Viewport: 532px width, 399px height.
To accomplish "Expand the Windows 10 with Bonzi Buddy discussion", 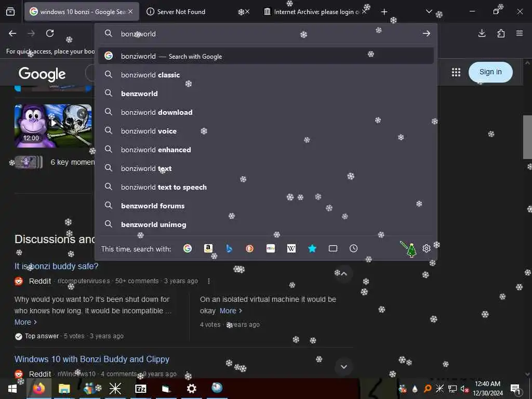I will tap(344, 366).
